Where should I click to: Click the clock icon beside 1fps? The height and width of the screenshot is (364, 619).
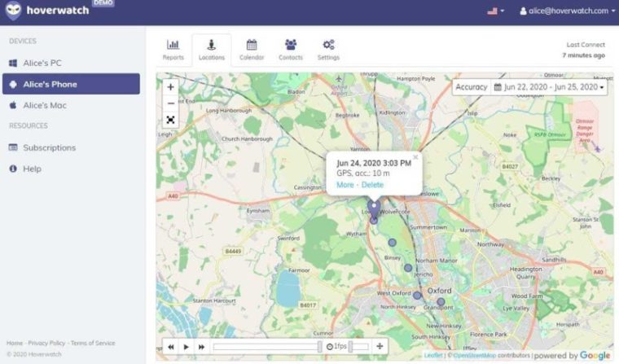pyautogui.click(x=330, y=347)
